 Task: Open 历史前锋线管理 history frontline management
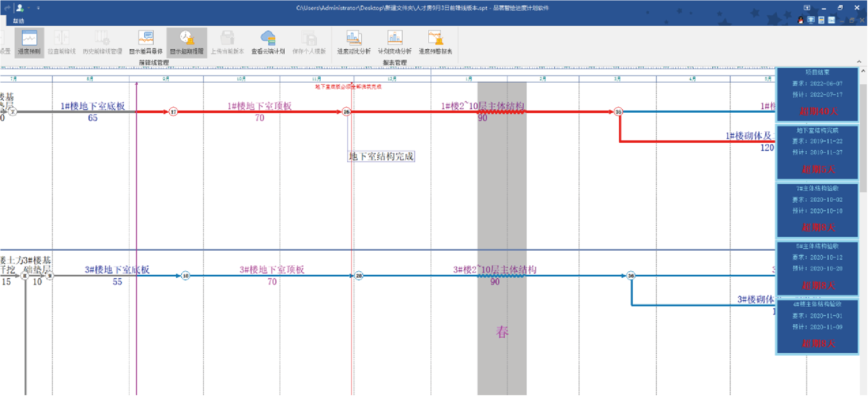tap(102, 42)
